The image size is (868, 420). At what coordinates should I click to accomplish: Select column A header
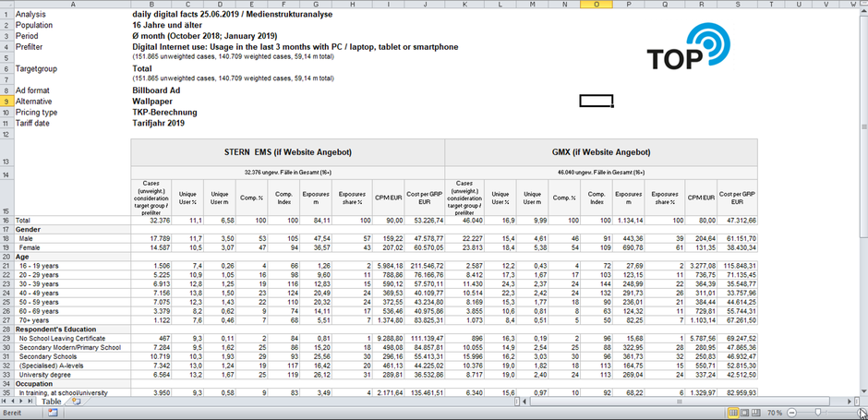(x=72, y=5)
